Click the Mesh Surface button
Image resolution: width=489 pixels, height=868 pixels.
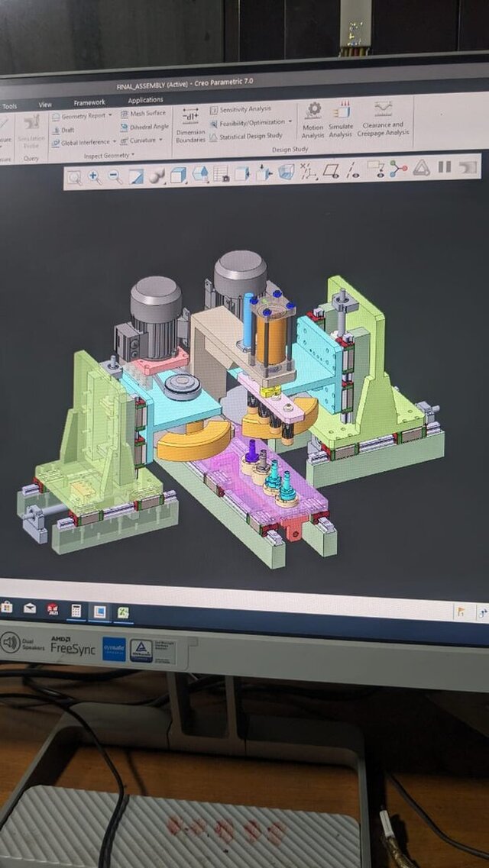pos(143,114)
